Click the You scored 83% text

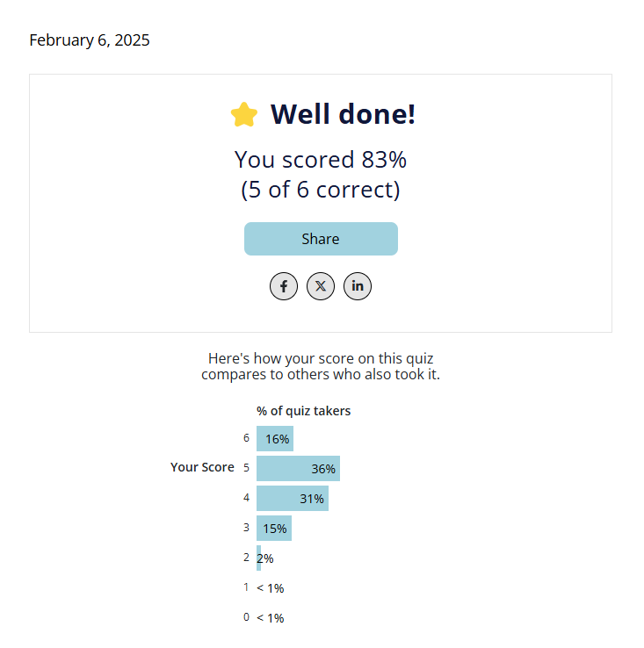tap(321, 160)
